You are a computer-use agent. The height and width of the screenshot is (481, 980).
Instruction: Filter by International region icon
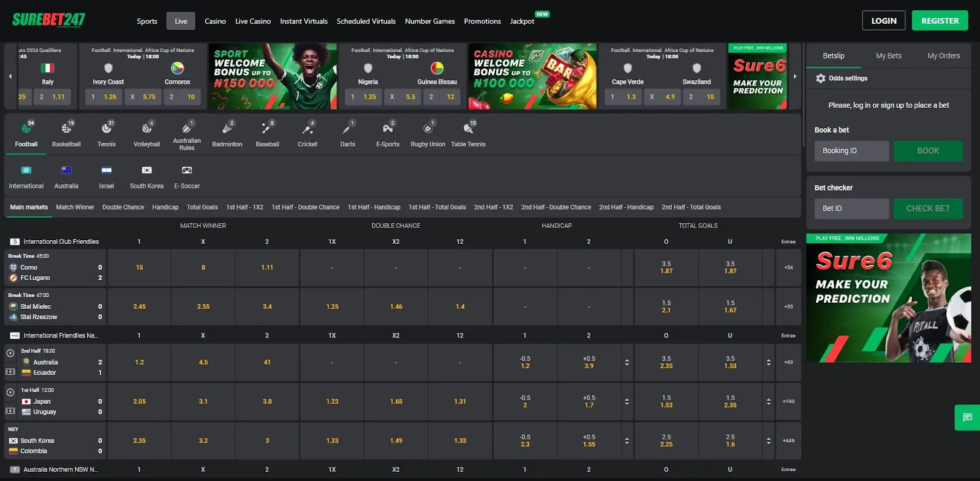26,170
